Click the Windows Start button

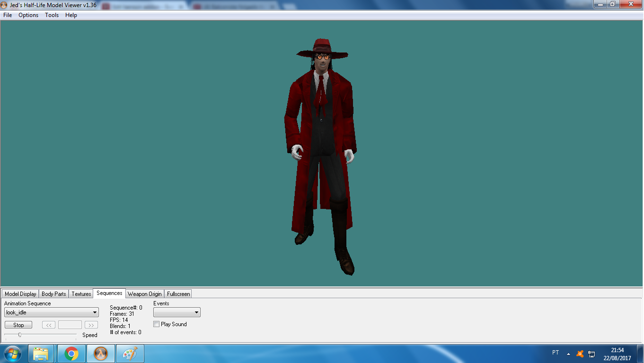click(x=12, y=354)
